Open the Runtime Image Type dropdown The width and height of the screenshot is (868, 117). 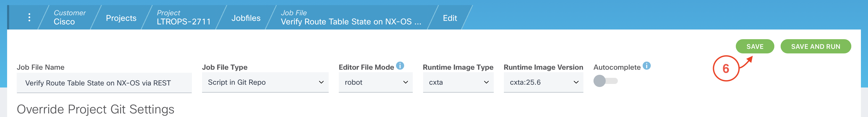tap(458, 82)
